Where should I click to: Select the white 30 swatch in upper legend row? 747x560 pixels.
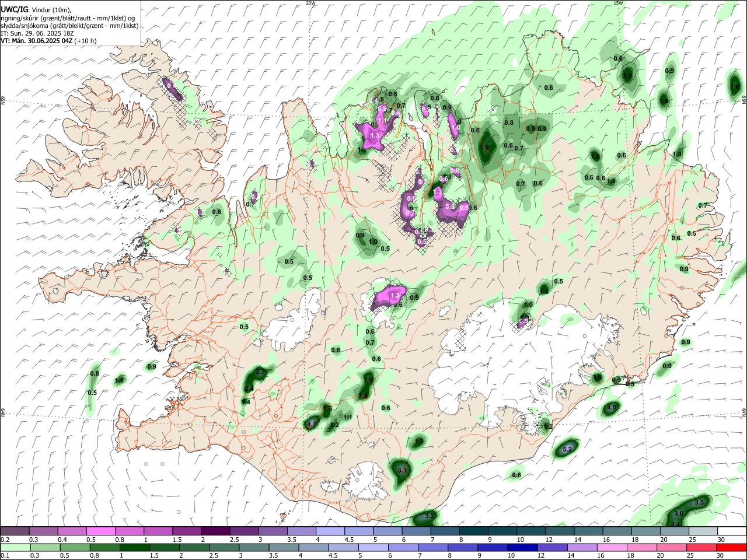pyautogui.click(x=732, y=531)
